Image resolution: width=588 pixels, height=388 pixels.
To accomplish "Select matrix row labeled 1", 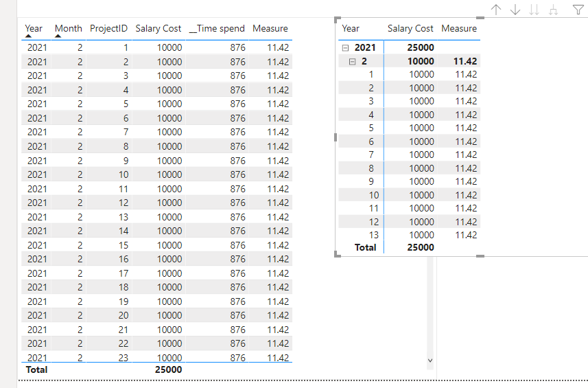I will pos(409,75).
